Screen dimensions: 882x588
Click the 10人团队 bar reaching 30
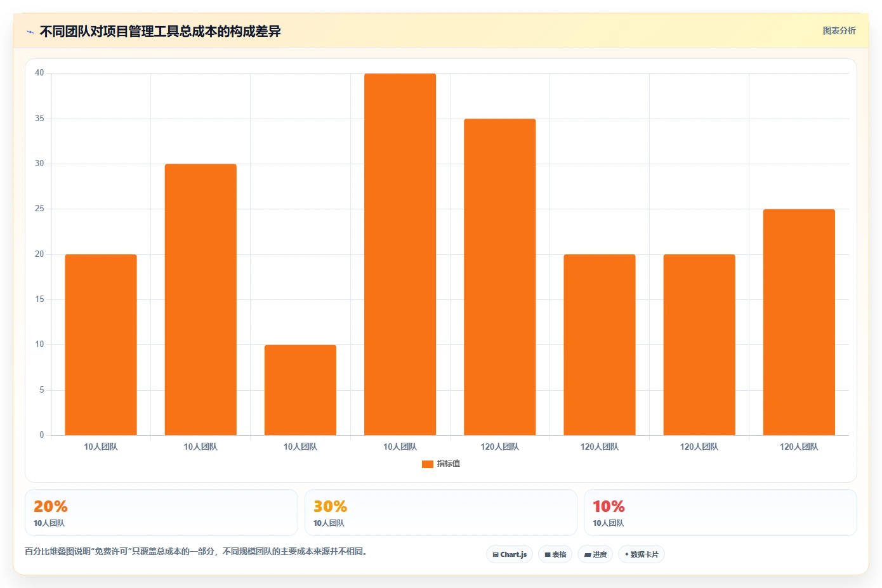[x=201, y=299]
